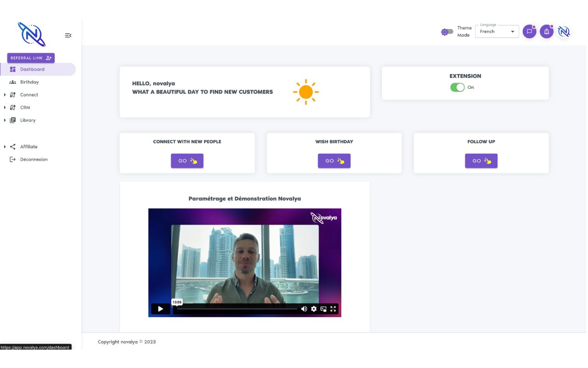
Task: Open the Language dropdown
Action: [497, 32]
